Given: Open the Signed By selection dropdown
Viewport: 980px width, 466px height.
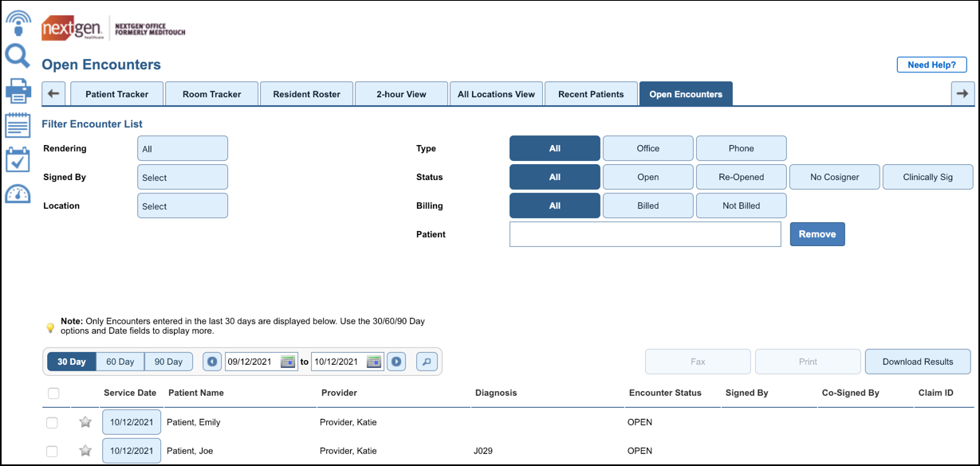Looking at the screenshot, I should (x=182, y=177).
